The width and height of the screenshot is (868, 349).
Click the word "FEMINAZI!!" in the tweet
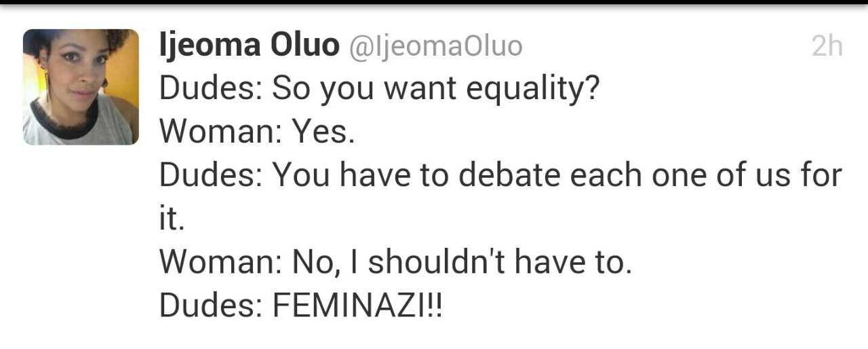coord(357,306)
